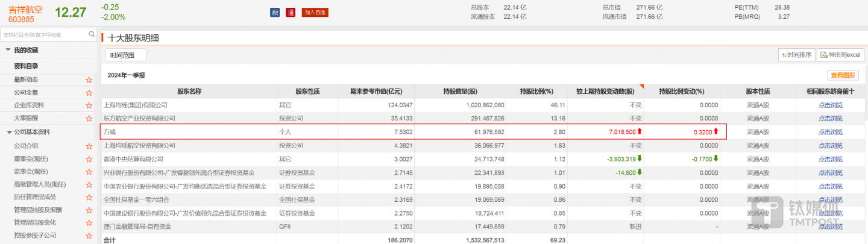Collapse the 我的收藏 section

pyautogui.click(x=8, y=50)
